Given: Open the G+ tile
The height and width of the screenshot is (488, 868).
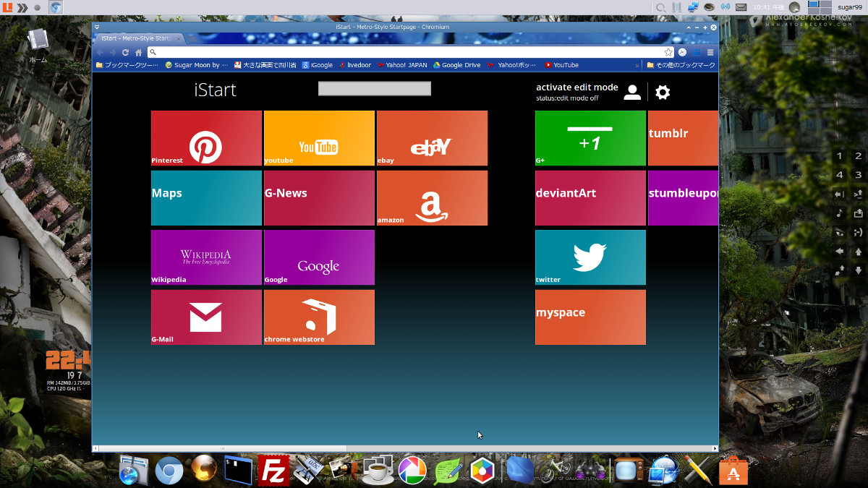Looking at the screenshot, I should click(x=590, y=138).
